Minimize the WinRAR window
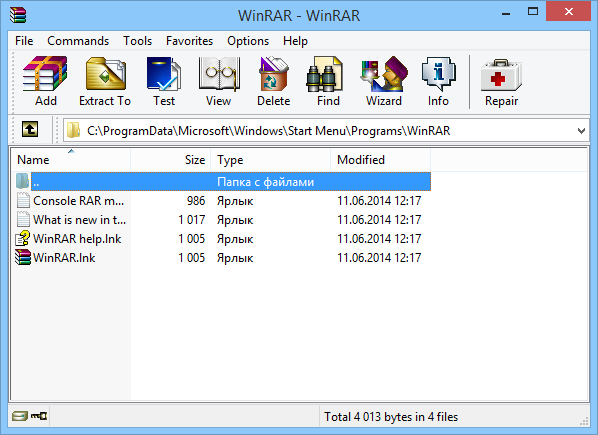The height and width of the screenshot is (435, 598). click(x=506, y=14)
